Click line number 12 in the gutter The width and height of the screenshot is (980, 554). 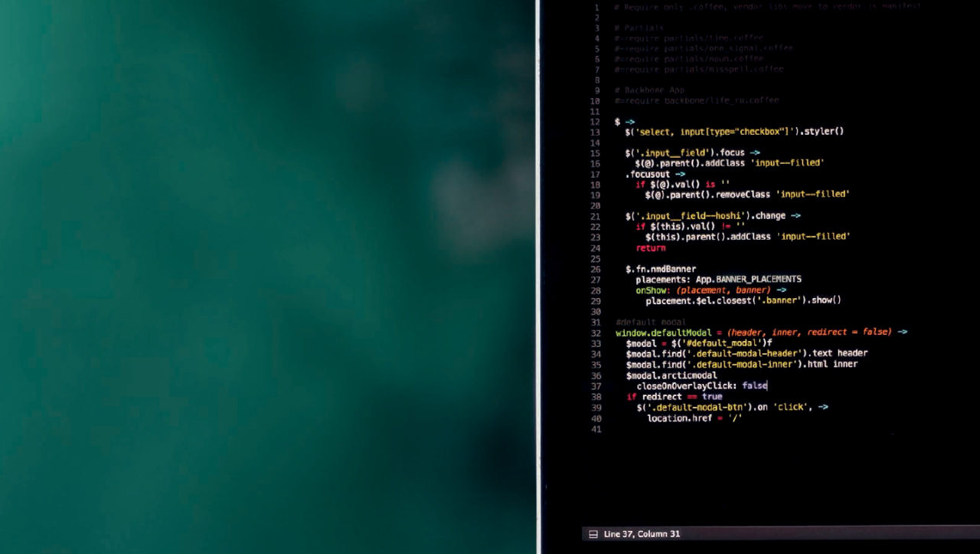(595, 122)
